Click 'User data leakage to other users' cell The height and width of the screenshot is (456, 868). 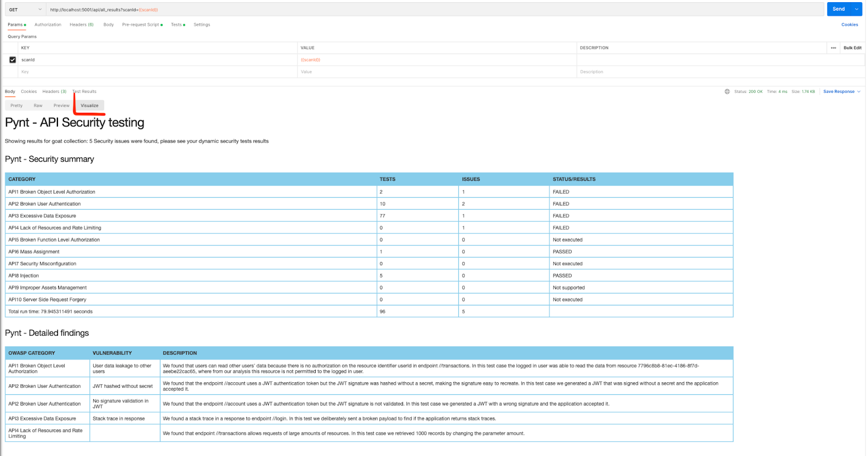[x=125, y=369]
